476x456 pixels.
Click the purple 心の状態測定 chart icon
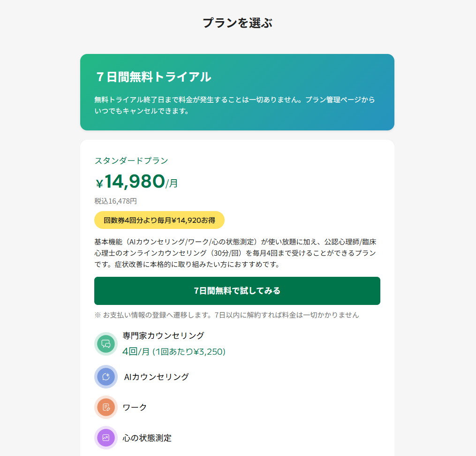point(106,438)
